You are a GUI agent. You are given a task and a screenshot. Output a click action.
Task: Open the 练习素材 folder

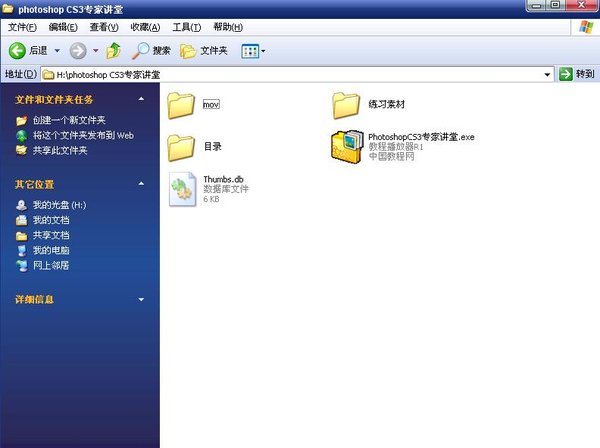tap(346, 104)
